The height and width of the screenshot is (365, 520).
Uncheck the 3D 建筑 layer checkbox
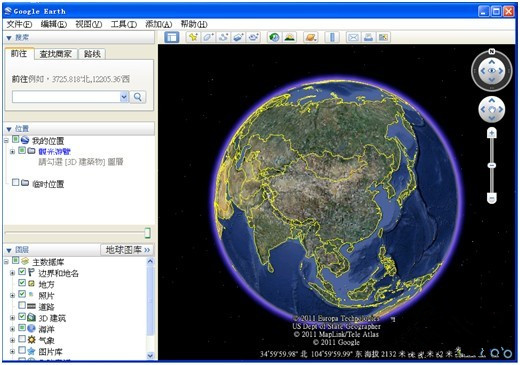coord(22,317)
